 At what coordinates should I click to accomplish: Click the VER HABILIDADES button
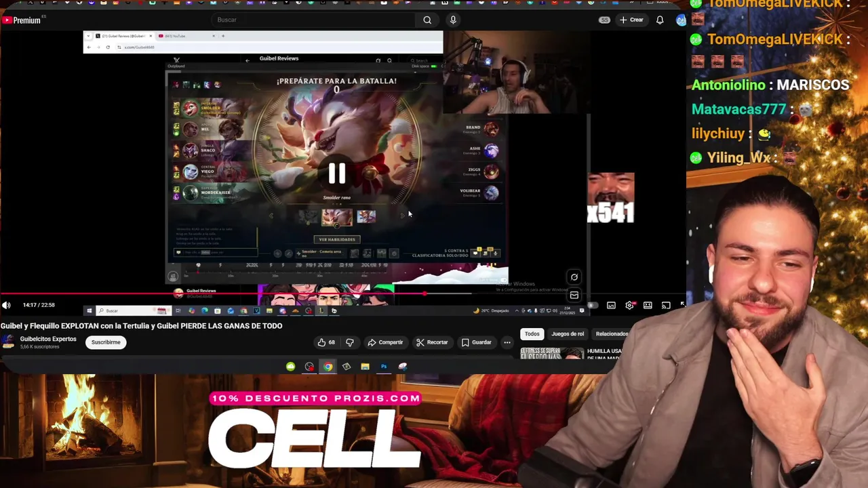[x=337, y=239]
